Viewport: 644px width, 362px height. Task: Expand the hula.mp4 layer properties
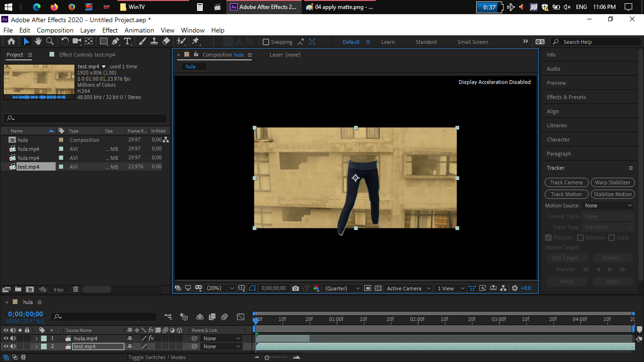(x=36, y=338)
